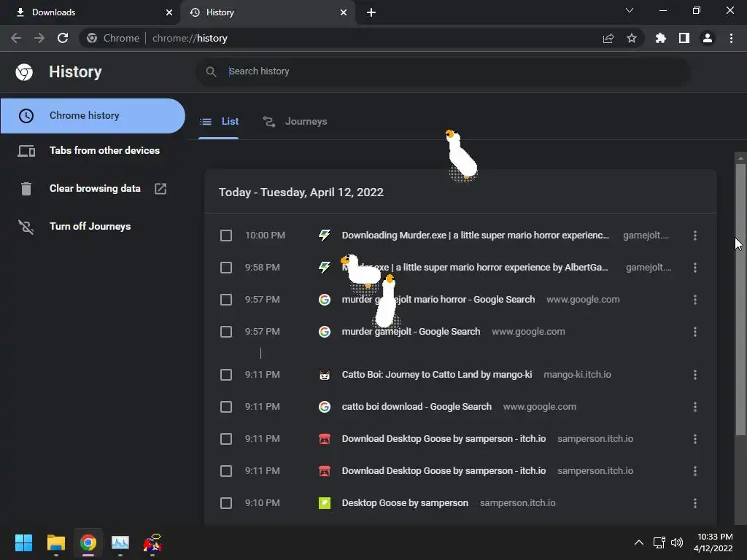This screenshot has height=560, width=747.
Task: Close the History tab
Action: pyautogui.click(x=344, y=12)
